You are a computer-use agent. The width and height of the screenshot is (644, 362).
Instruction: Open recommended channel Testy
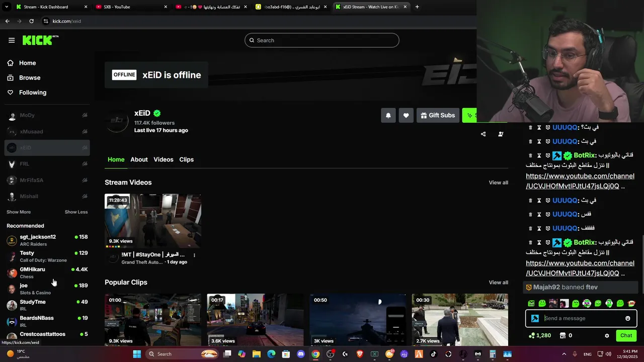click(x=47, y=256)
